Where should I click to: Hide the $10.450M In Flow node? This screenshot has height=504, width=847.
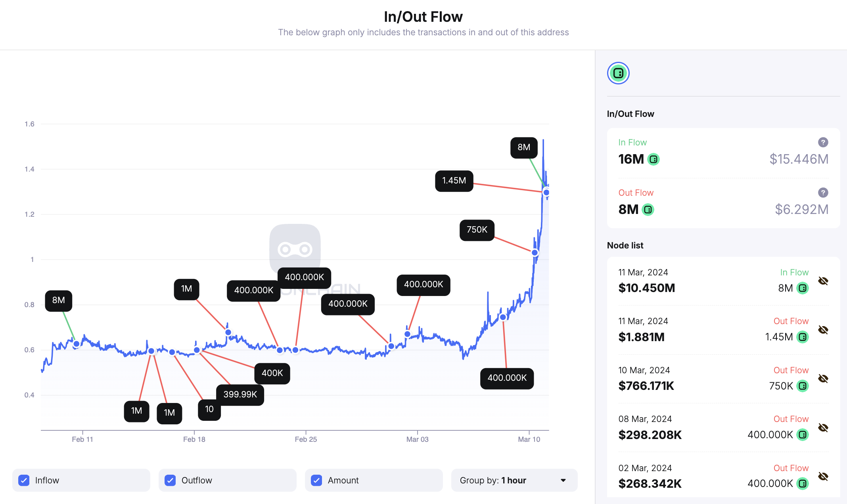[x=823, y=281]
